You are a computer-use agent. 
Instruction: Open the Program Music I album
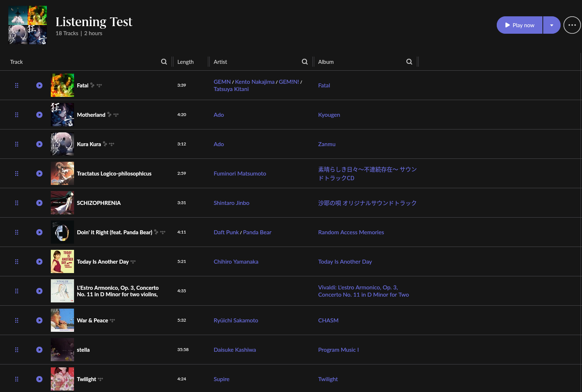(339, 350)
